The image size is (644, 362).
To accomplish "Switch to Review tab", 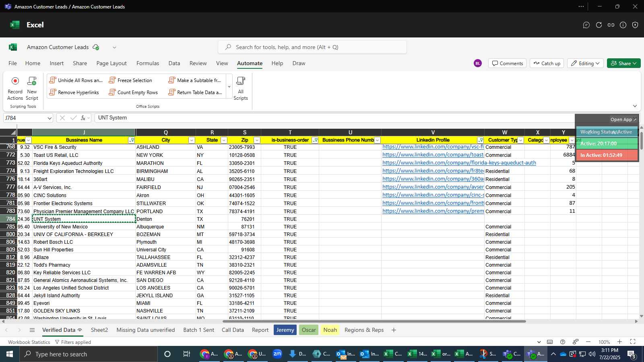I will (x=198, y=63).
